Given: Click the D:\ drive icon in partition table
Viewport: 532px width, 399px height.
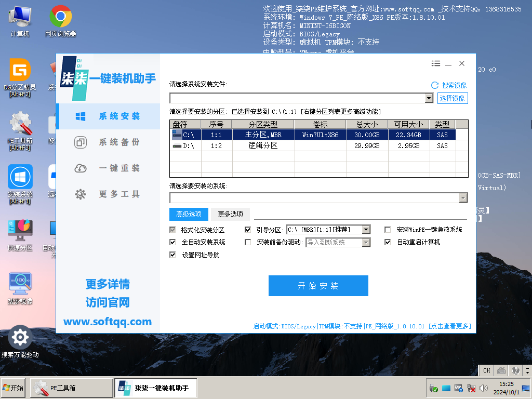Looking at the screenshot, I should pos(177,146).
